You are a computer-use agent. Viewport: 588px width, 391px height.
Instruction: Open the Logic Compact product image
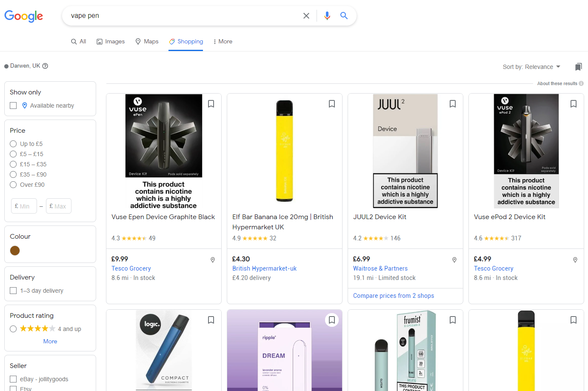(164, 350)
